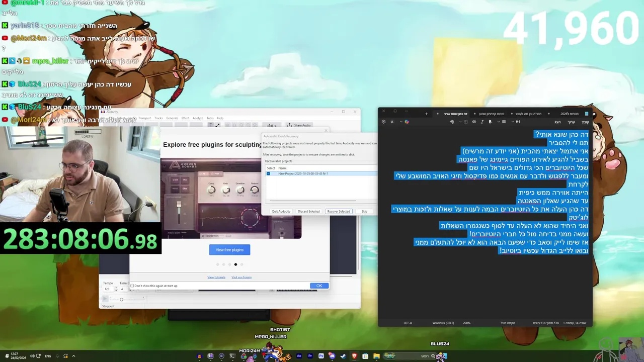Click Quit Audacity button

tap(281, 211)
